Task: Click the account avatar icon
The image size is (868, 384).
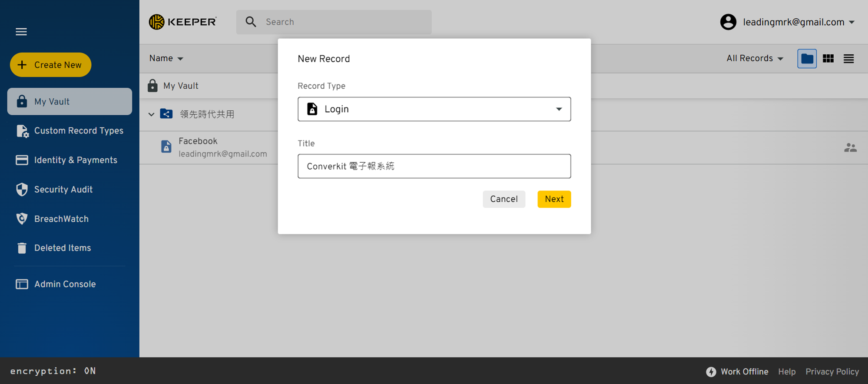Action: click(x=728, y=22)
